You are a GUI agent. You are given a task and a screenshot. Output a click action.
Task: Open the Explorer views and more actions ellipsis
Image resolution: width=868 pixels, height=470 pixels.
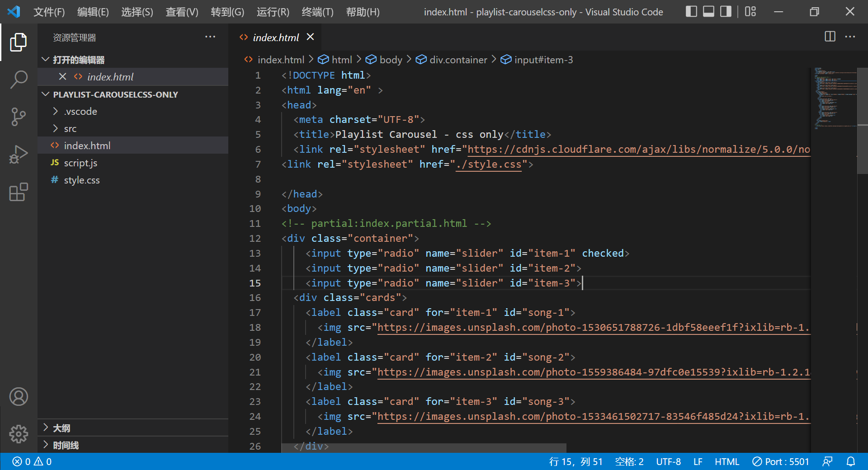[x=210, y=37]
